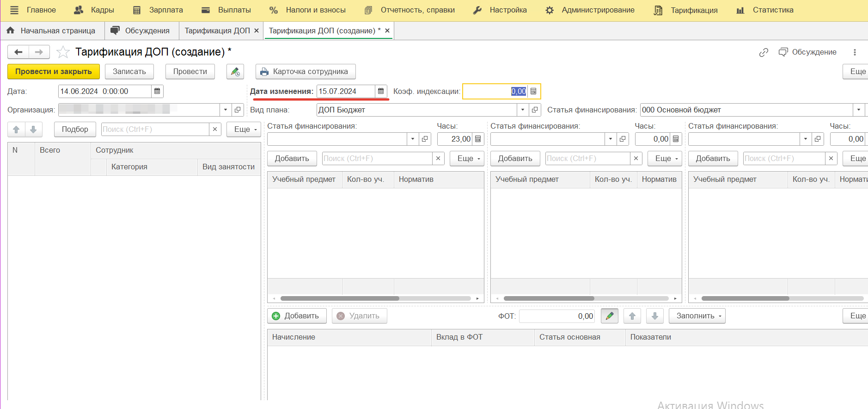Click the document sign icon next to Провести
Image resolution: width=868 pixels, height=409 pixels.
point(235,72)
